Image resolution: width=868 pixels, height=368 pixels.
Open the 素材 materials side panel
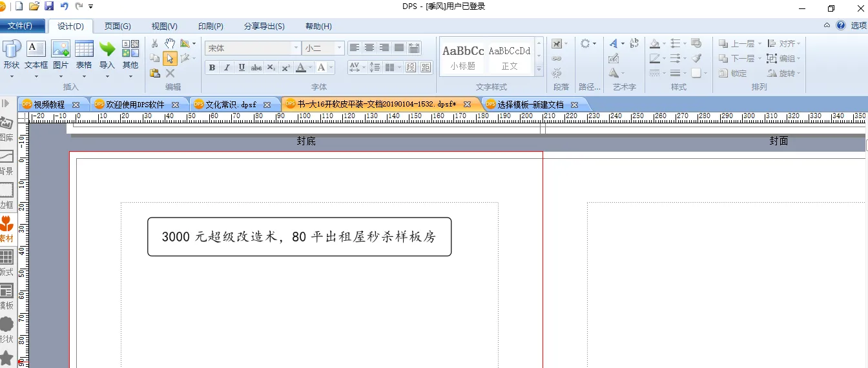coord(6,229)
